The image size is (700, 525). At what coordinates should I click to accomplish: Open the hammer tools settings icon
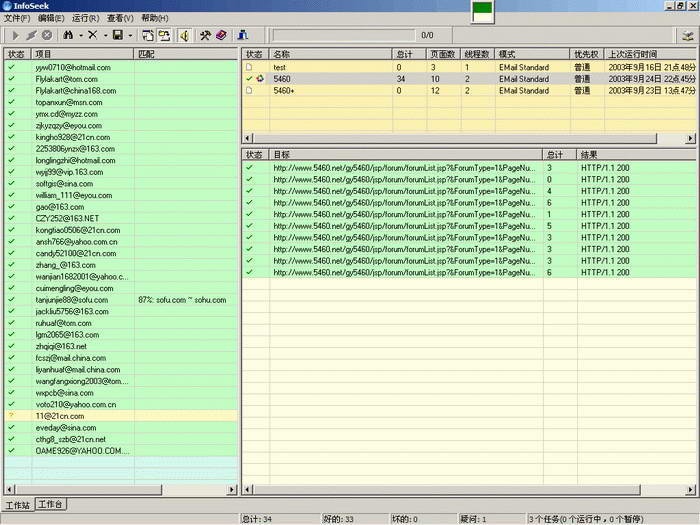point(204,35)
